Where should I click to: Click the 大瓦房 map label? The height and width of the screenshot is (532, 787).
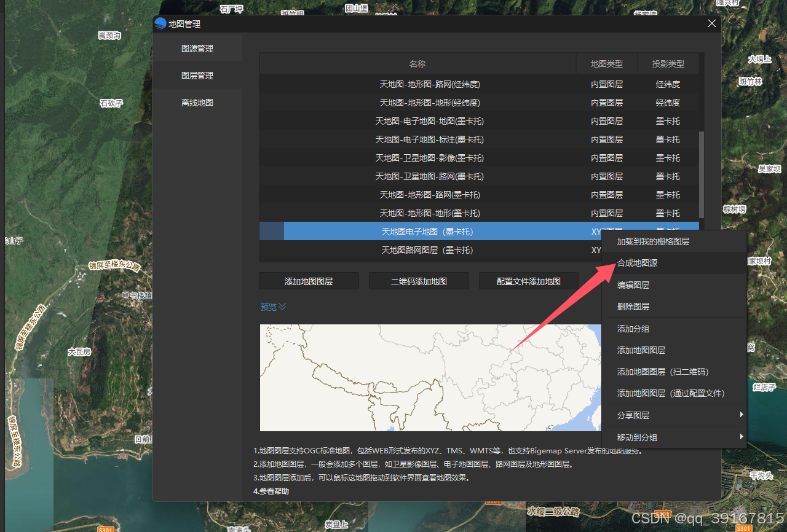click(x=79, y=352)
